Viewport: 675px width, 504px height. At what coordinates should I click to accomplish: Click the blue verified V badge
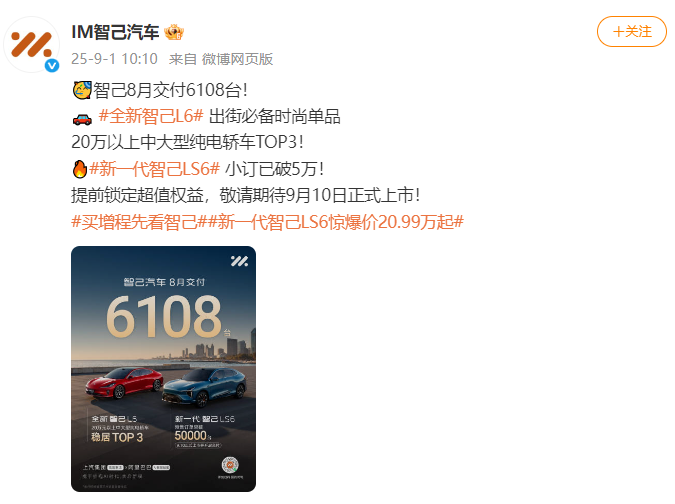click(52, 65)
